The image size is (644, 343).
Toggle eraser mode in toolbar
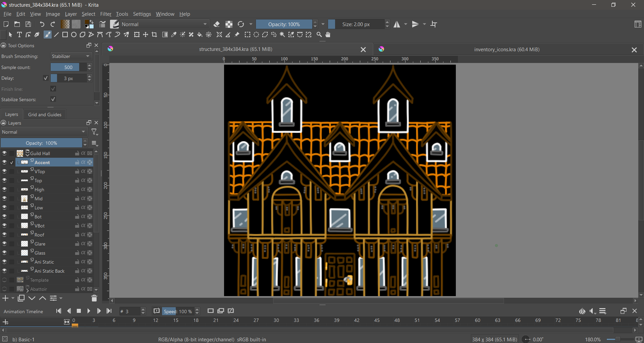(x=217, y=24)
